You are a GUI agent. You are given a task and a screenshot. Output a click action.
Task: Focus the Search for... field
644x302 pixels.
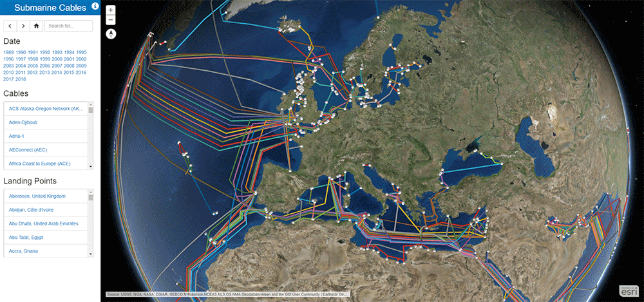click(69, 26)
